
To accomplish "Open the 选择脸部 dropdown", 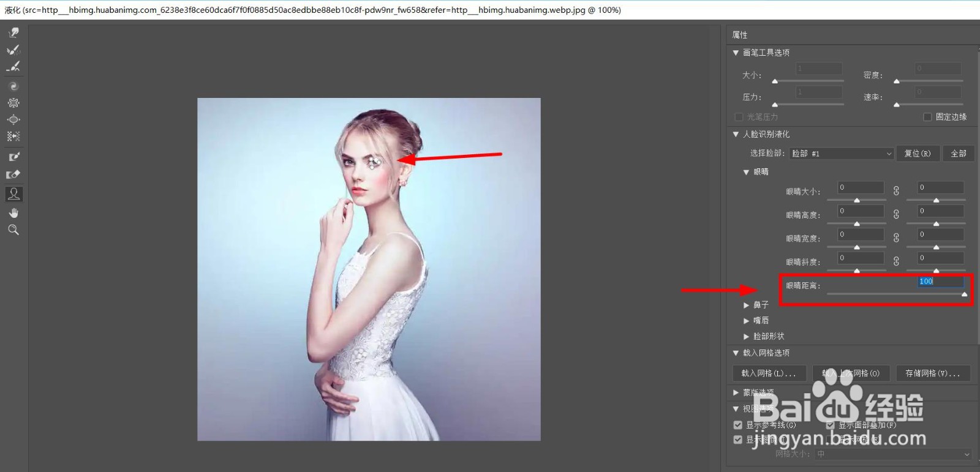I will [842, 153].
